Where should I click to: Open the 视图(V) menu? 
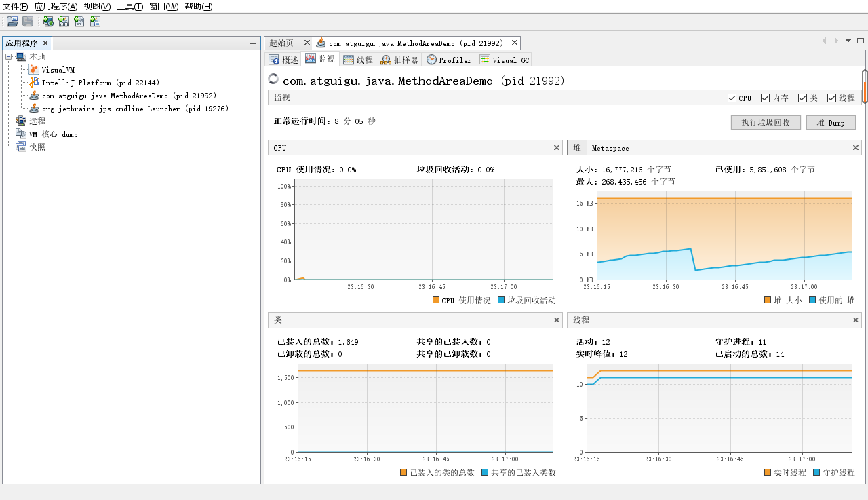pyautogui.click(x=97, y=6)
